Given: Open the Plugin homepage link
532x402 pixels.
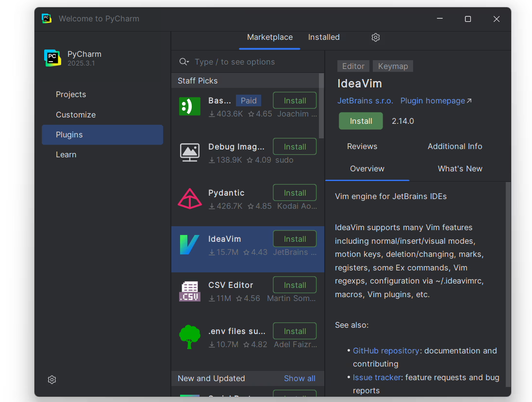Looking at the screenshot, I should coord(435,101).
